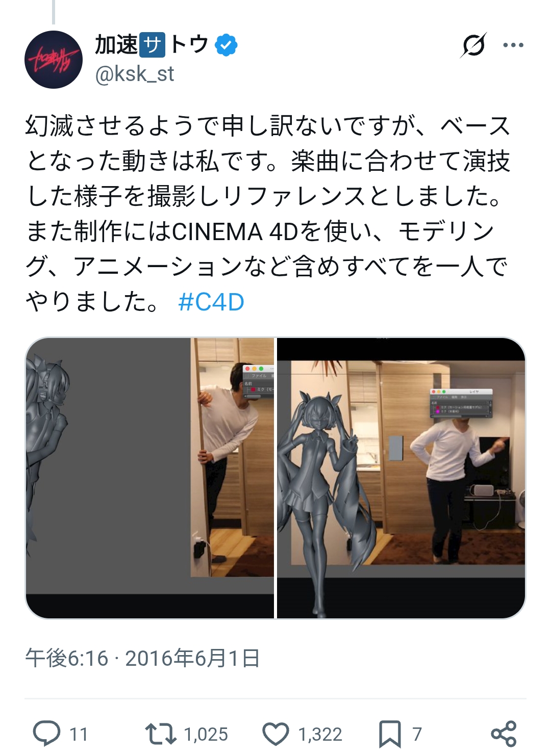Like the post with heart icon
Screen dimensions: 551x756
click(275, 734)
